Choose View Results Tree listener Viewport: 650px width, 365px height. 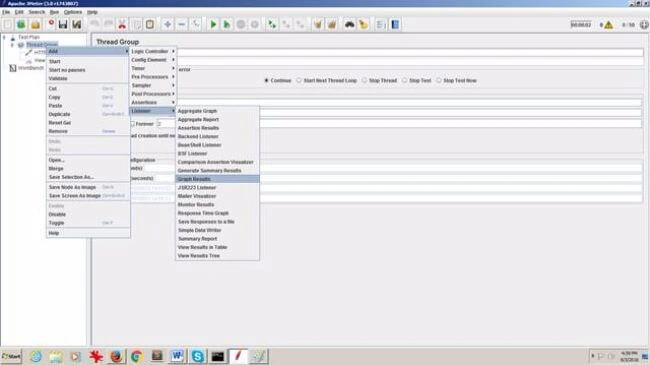[x=218, y=256]
